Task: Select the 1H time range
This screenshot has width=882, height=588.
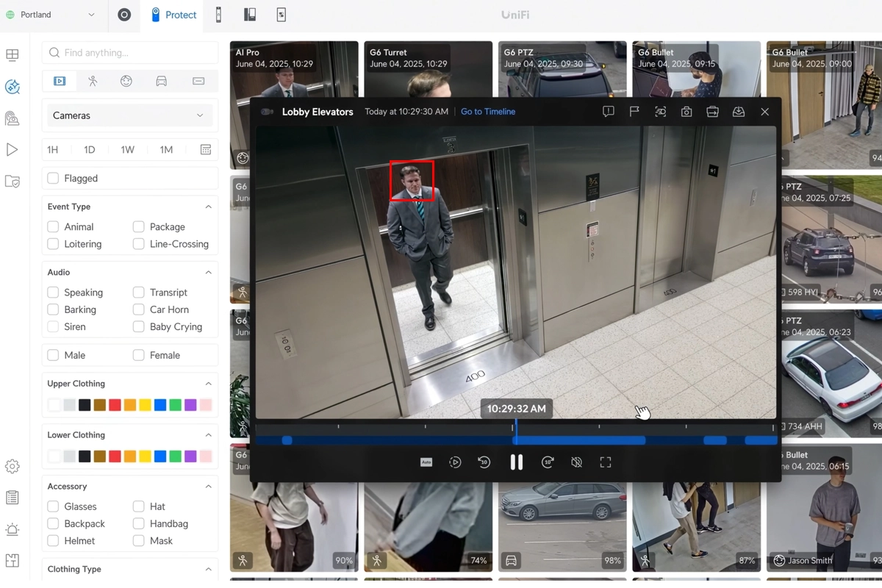Action: point(53,150)
